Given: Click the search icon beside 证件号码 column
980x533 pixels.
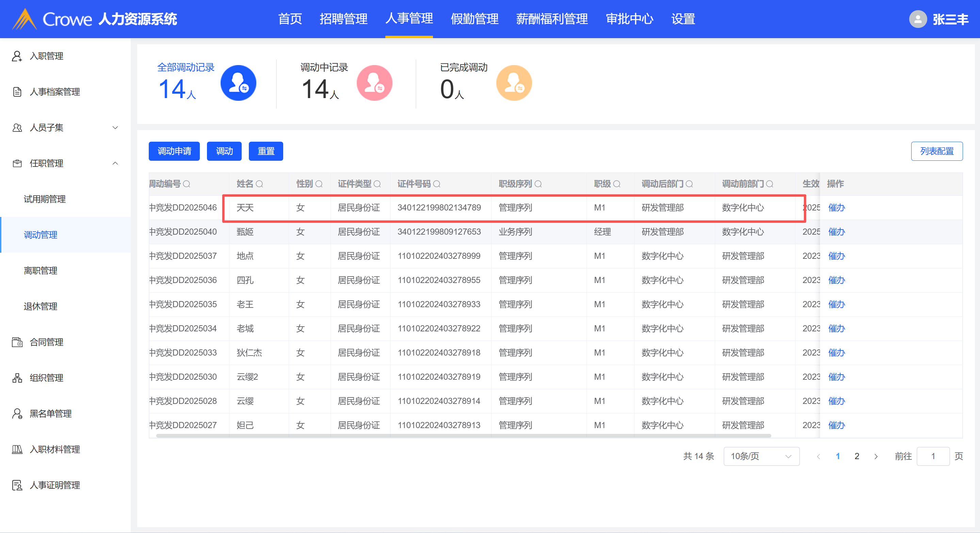Looking at the screenshot, I should 437,184.
